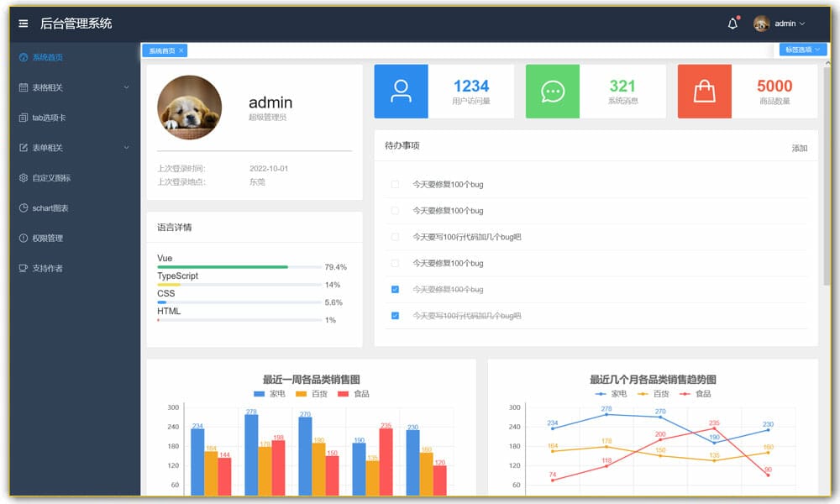Click the hamburger menu icon beside 后台管理系统

pyautogui.click(x=23, y=23)
